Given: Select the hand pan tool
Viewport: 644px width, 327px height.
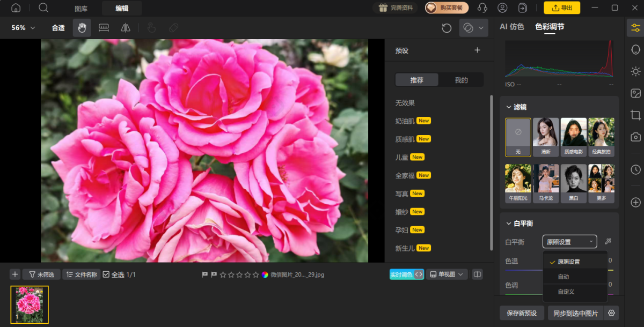Looking at the screenshot, I should tap(82, 28).
